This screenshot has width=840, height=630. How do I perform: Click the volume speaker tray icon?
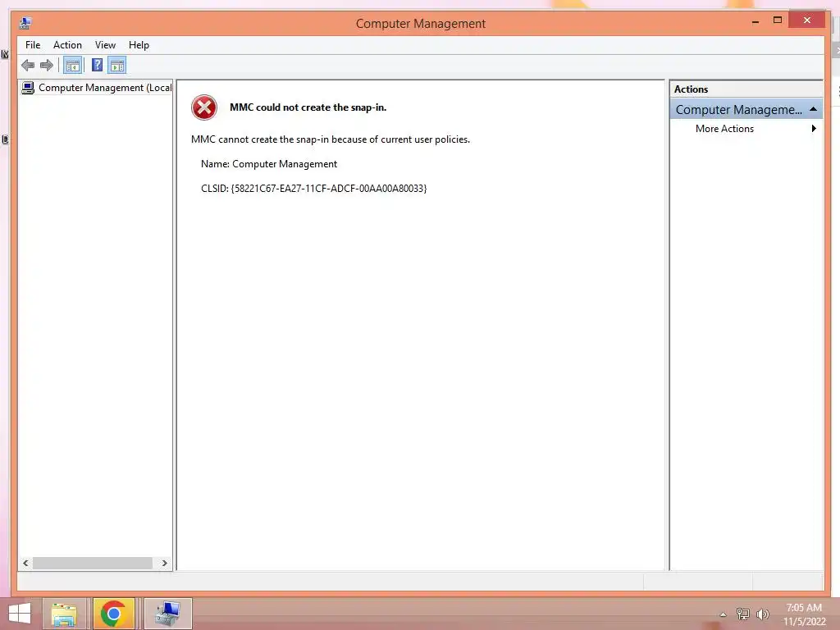click(762, 614)
